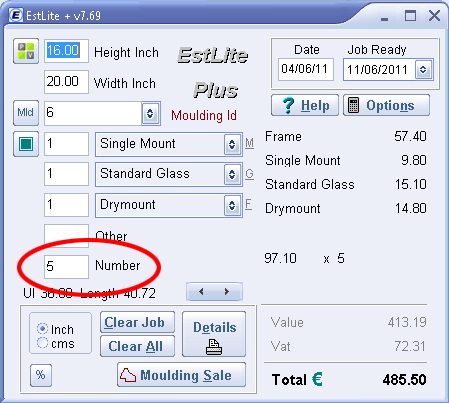The image size is (449, 403).
Task: Click the Number quantity field
Action: click(x=66, y=267)
